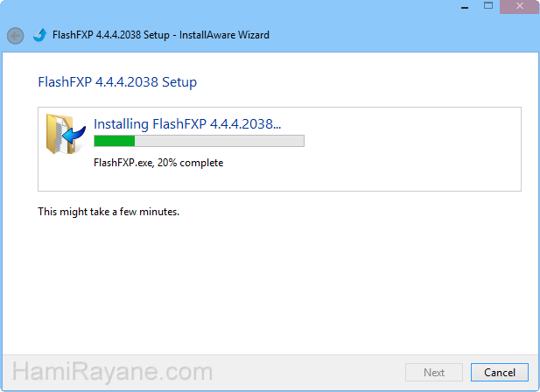
Task: Close the InstallAware Wizard window
Action: click(x=519, y=6)
